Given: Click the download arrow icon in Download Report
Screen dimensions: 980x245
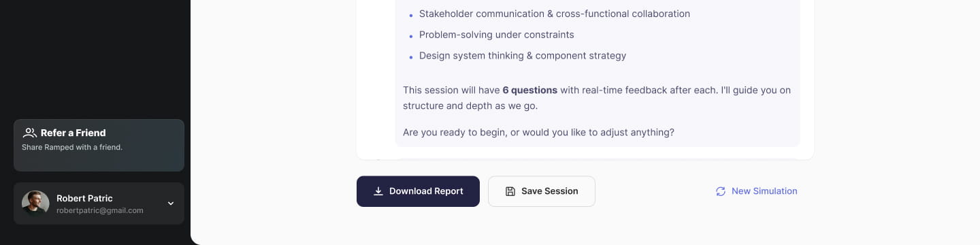Looking at the screenshot, I should pyautogui.click(x=378, y=191).
